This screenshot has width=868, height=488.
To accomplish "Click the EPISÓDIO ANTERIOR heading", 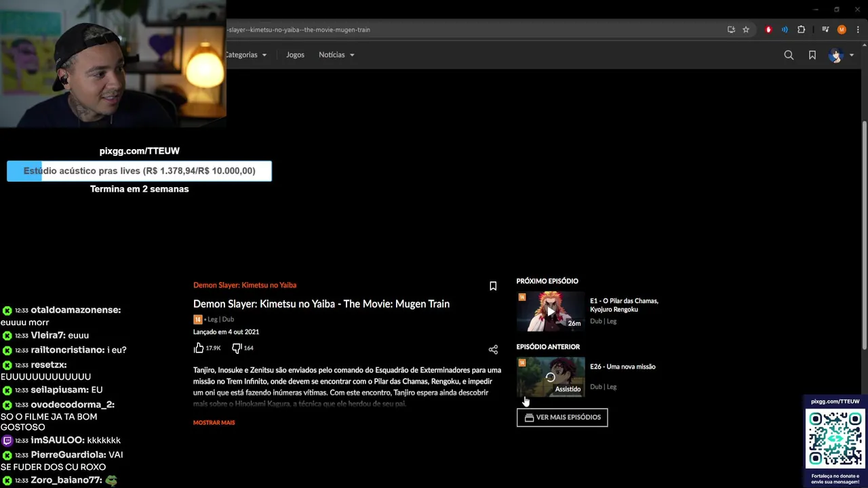I will click(548, 347).
